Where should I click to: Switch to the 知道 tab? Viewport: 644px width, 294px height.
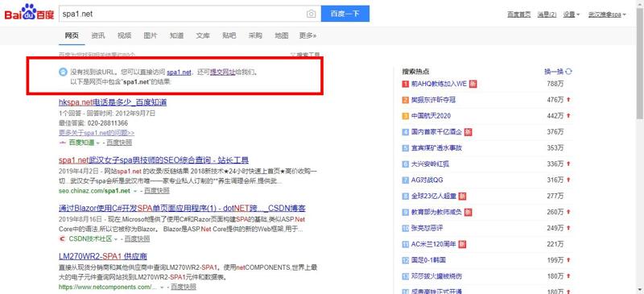tap(176, 35)
